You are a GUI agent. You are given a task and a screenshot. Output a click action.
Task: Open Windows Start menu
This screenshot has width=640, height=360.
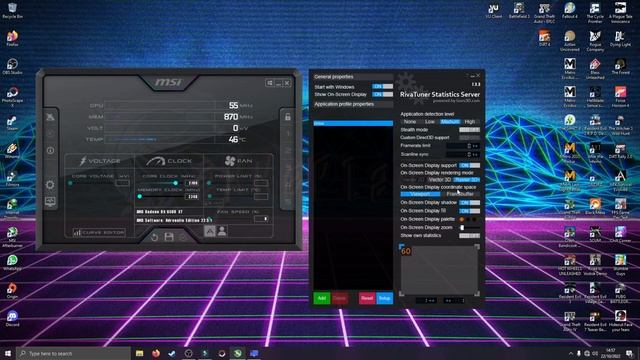(x=8, y=353)
